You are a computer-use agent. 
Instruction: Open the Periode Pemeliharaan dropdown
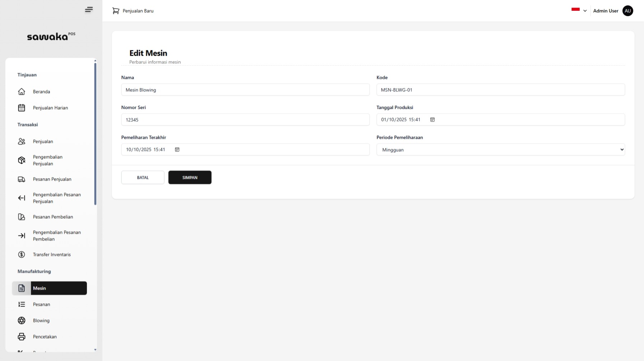[500, 149]
